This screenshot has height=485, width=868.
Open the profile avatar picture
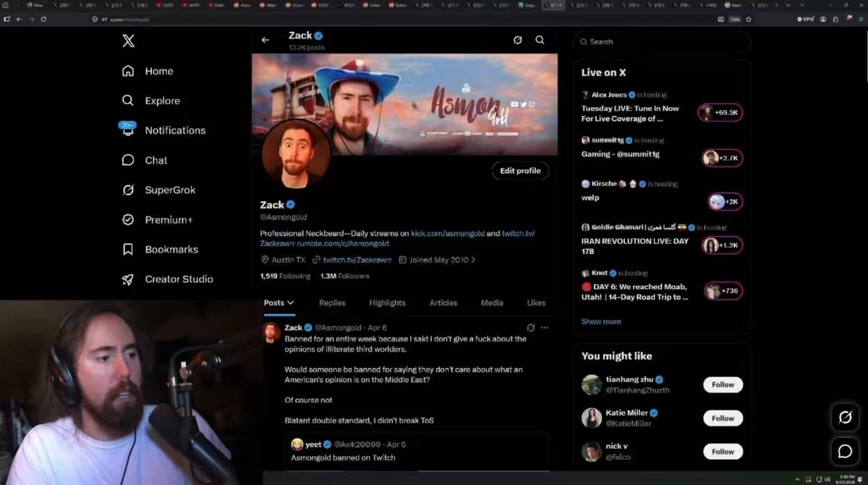(296, 153)
